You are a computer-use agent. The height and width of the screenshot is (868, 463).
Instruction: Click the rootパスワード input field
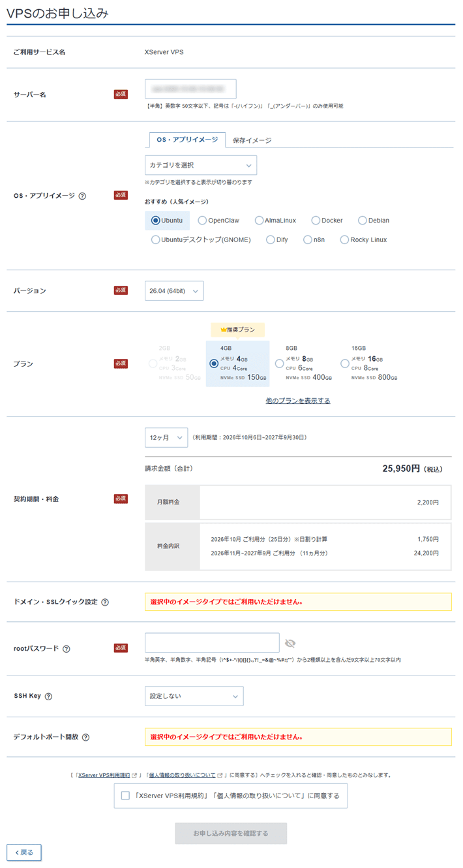tap(212, 643)
